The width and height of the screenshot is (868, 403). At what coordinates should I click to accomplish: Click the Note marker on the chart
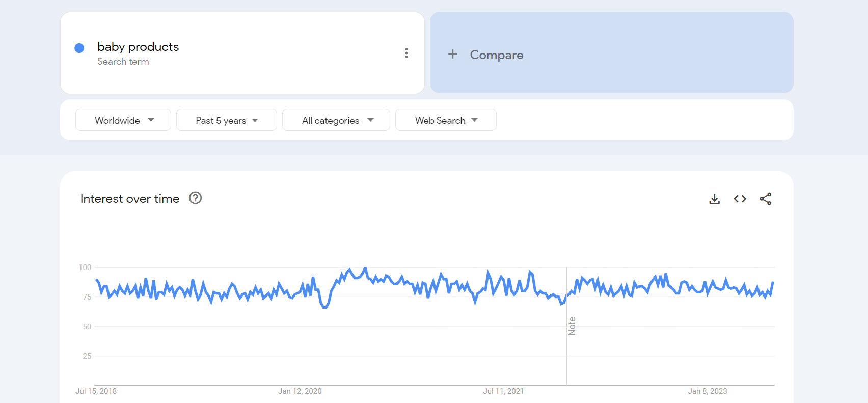pyautogui.click(x=572, y=326)
